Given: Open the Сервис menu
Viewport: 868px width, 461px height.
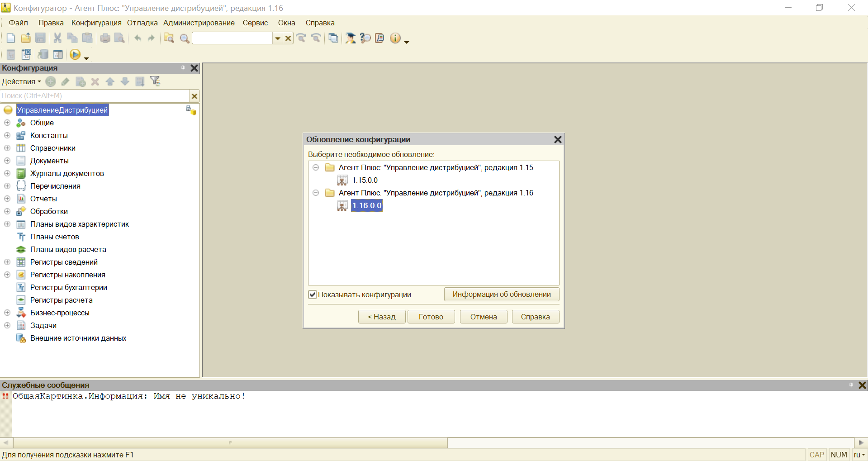Looking at the screenshot, I should tap(255, 23).
